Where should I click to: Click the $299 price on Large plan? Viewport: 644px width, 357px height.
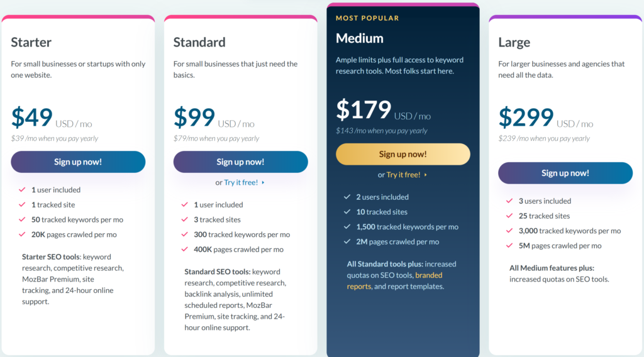click(x=526, y=117)
